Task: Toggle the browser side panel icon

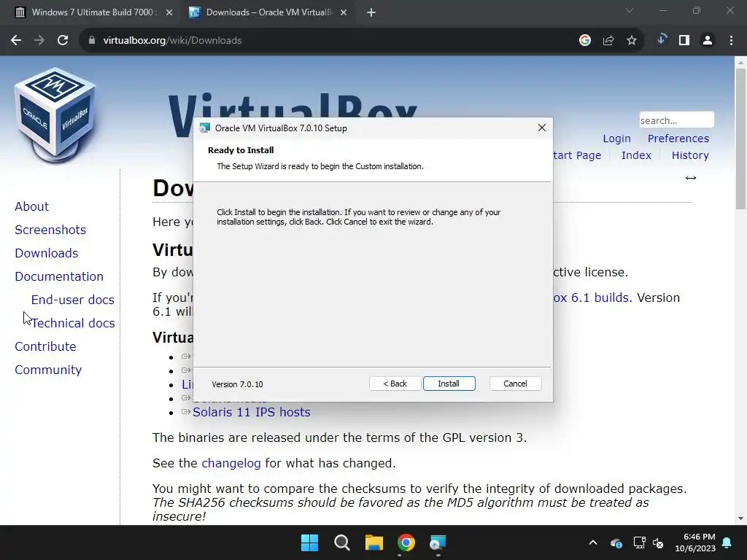Action: [684, 41]
